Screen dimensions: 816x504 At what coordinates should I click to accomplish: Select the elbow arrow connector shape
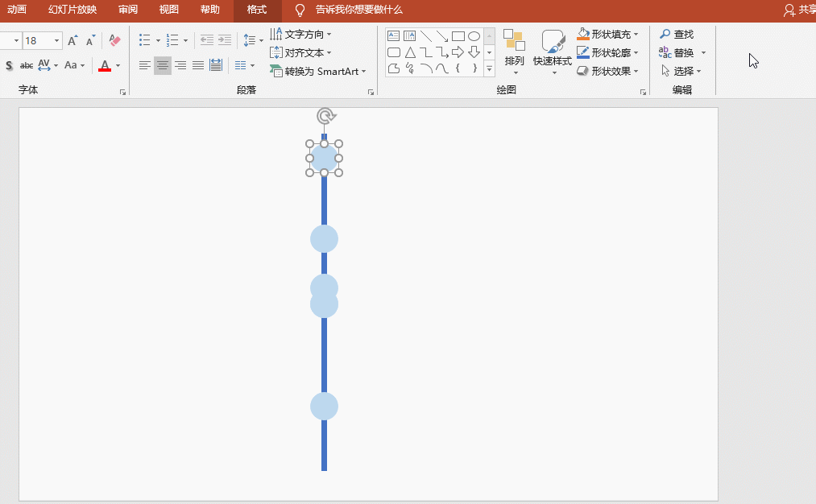click(442, 52)
